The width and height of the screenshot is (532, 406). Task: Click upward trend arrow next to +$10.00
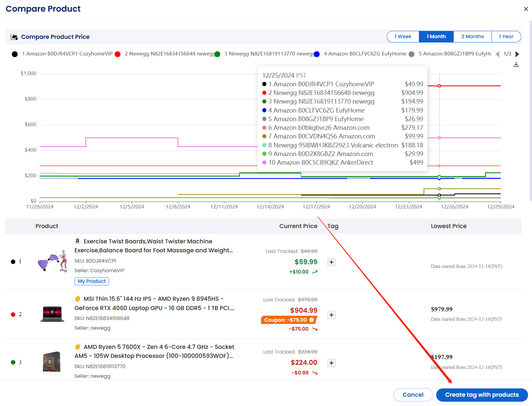pyautogui.click(x=315, y=272)
